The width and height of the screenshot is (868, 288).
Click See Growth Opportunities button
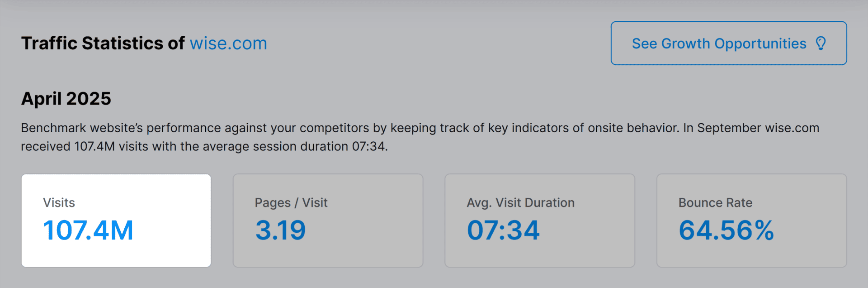(729, 43)
